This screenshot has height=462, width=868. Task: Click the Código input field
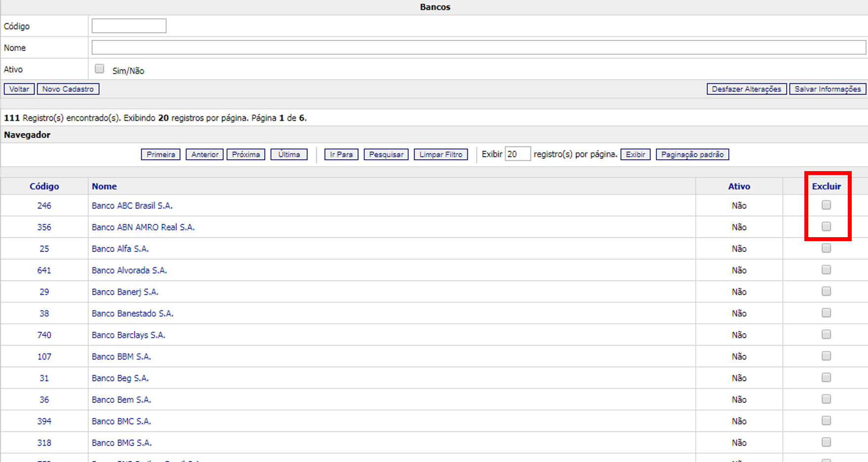coord(129,26)
